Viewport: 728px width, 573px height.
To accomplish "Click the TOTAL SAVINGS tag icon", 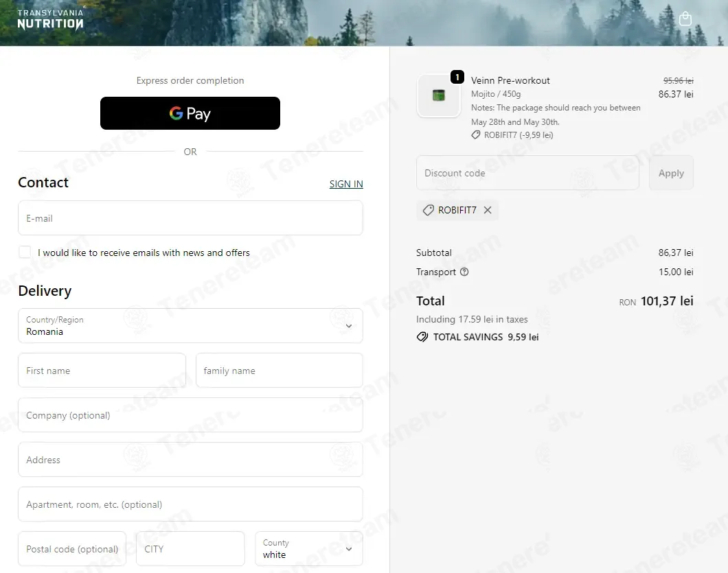I will [x=422, y=337].
